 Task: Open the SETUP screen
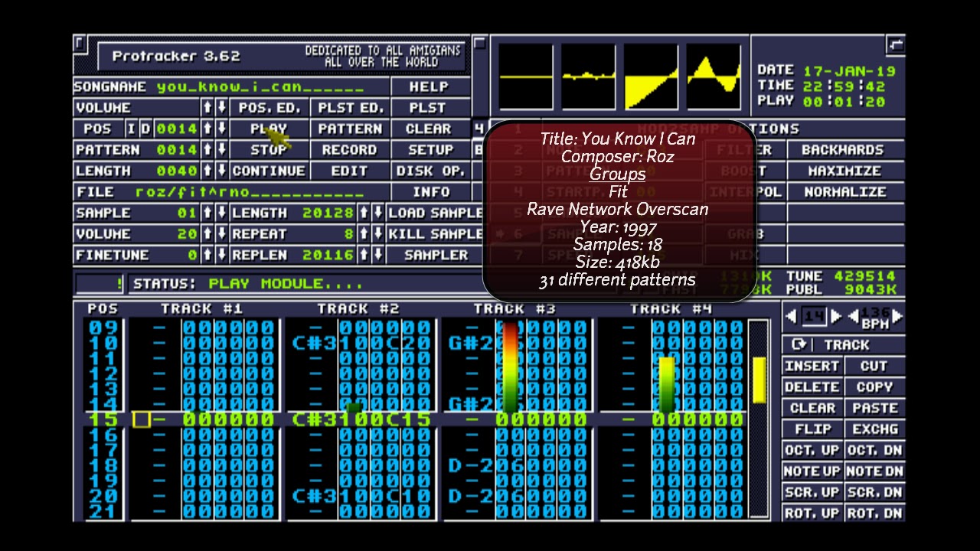(x=430, y=150)
